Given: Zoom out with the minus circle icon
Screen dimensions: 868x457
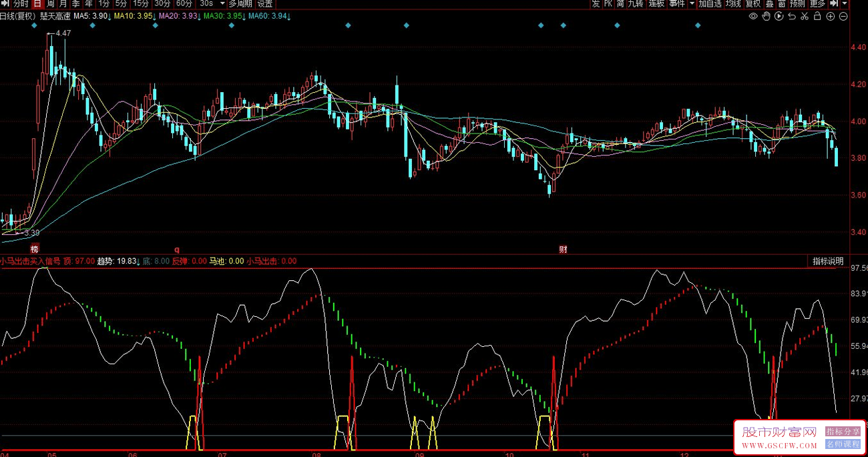Looking at the screenshot, I should (x=843, y=16).
